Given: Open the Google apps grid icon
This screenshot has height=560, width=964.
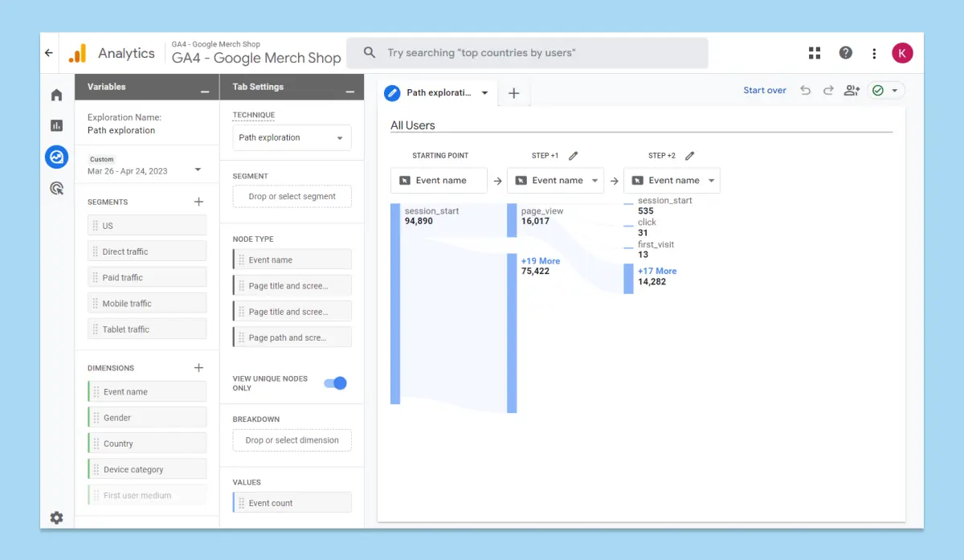Looking at the screenshot, I should point(815,53).
